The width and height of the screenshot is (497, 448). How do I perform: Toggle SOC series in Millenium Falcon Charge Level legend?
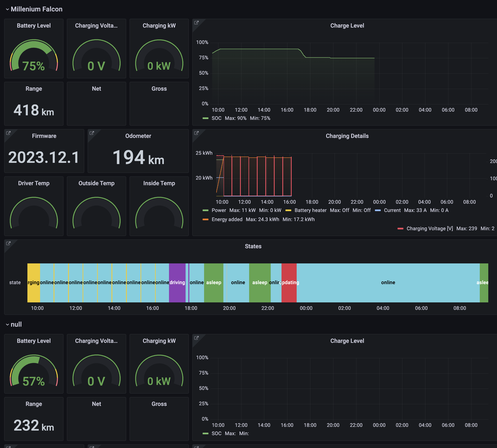point(216,118)
